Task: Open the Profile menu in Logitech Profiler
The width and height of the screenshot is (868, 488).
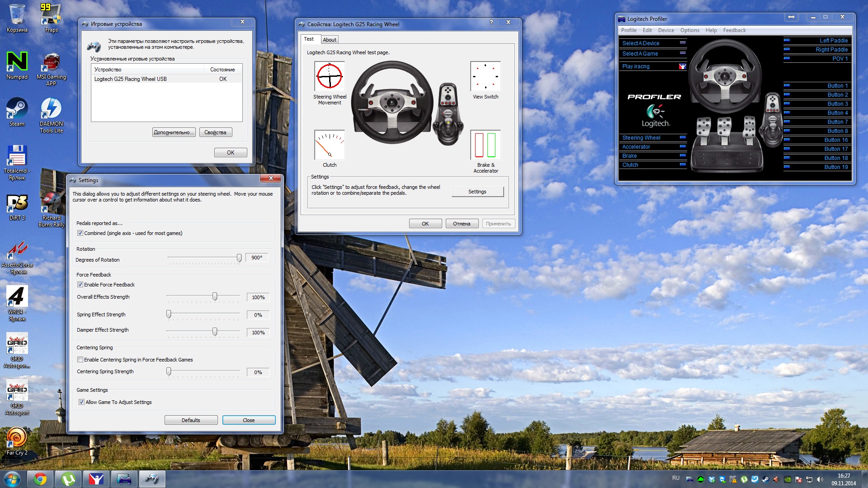Action: pyautogui.click(x=628, y=30)
